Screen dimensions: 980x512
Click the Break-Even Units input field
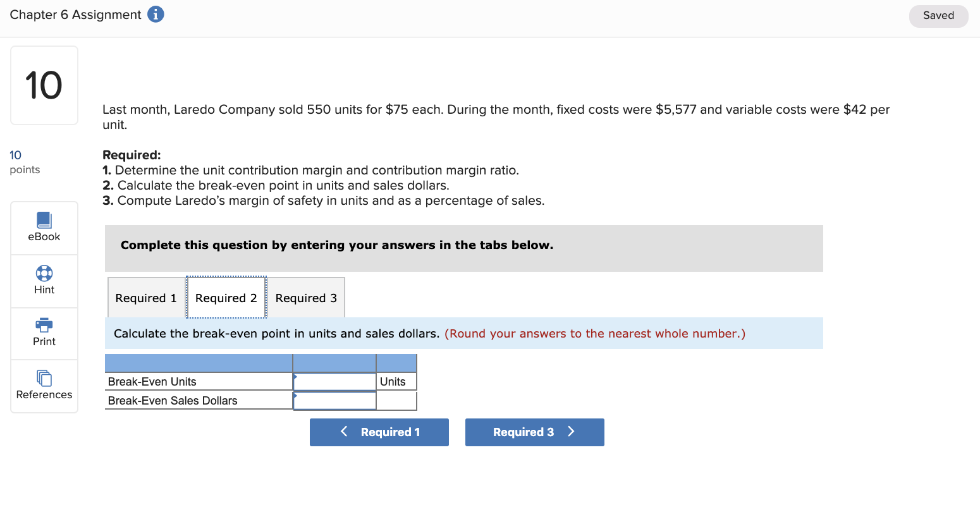[x=334, y=381]
